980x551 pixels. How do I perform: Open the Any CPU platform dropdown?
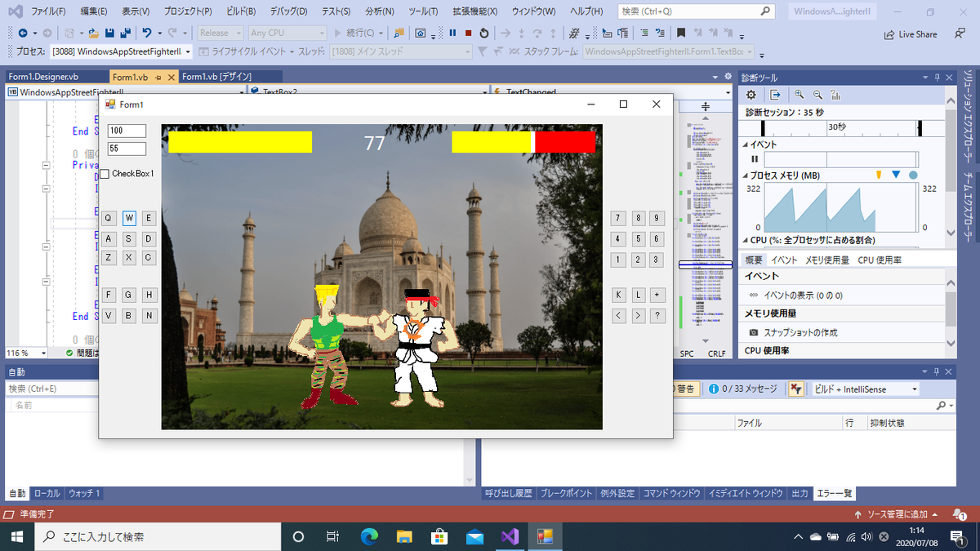[x=287, y=33]
